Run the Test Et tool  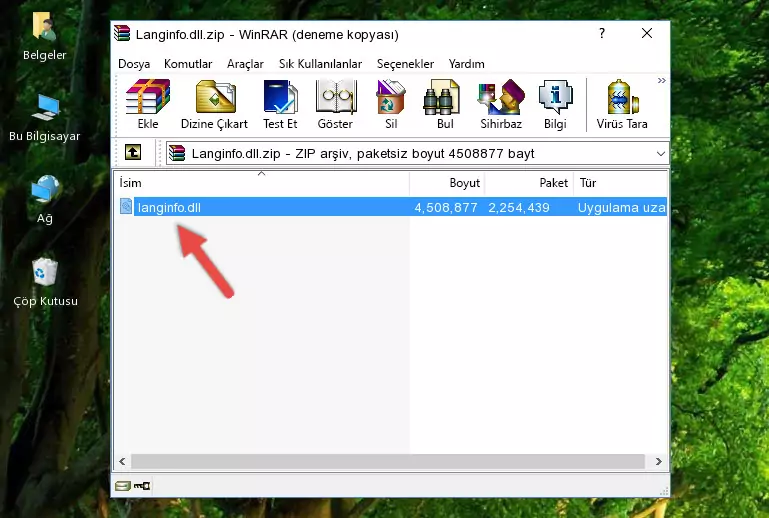pos(280,104)
